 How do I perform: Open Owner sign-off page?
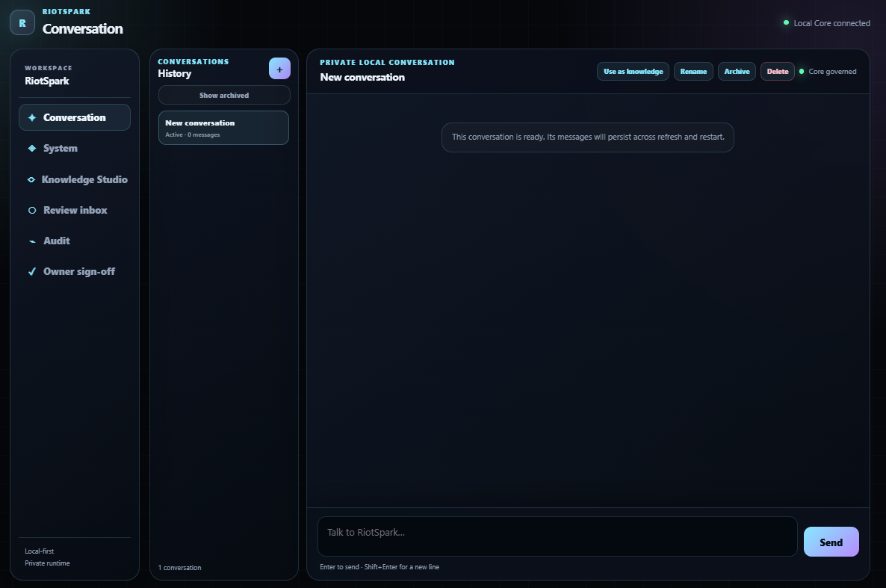[75, 271]
